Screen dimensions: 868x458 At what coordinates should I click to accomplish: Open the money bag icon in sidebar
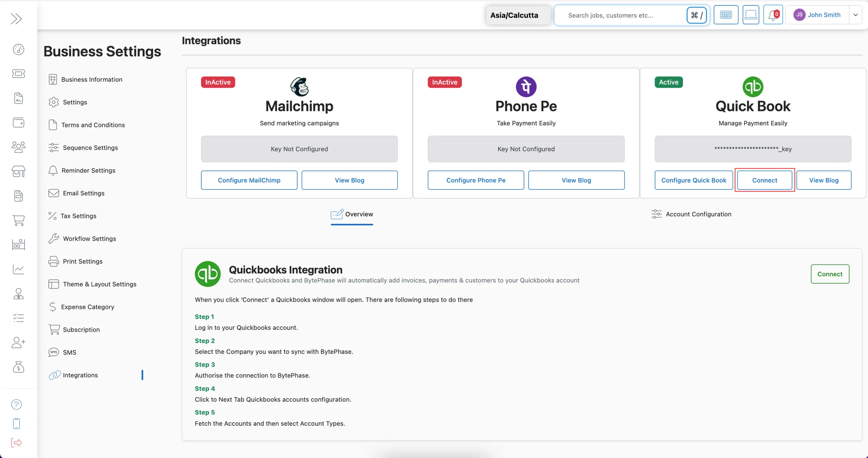coord(18,367)
